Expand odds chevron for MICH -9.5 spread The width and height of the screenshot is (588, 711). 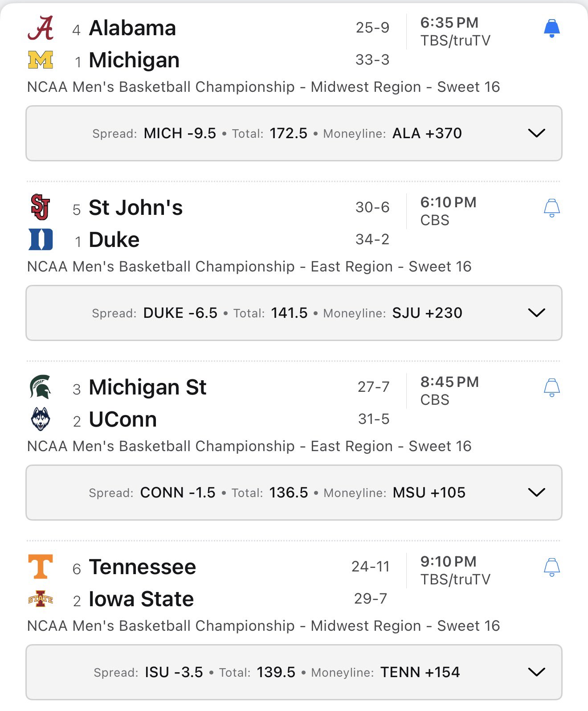(x=536, y=133)
